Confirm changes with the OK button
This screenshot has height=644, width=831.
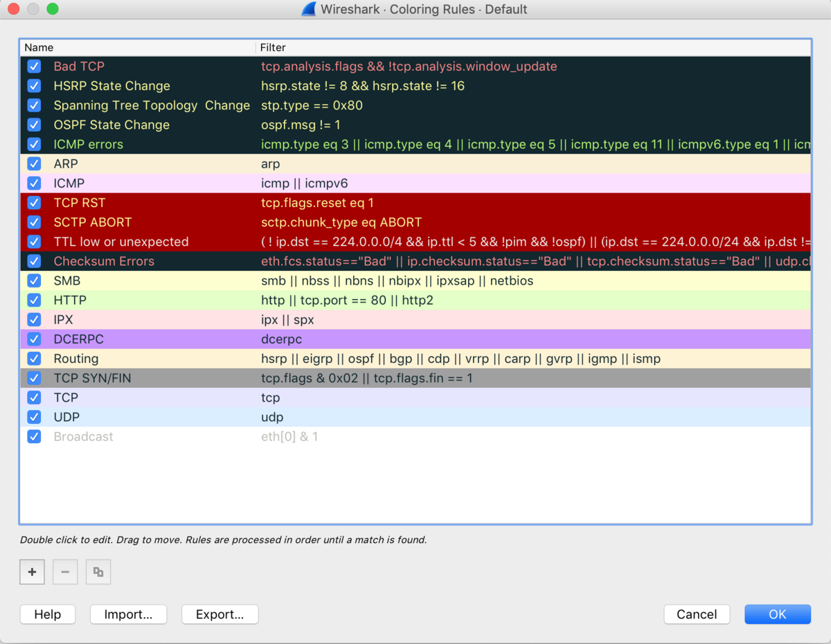coord(777,614)
